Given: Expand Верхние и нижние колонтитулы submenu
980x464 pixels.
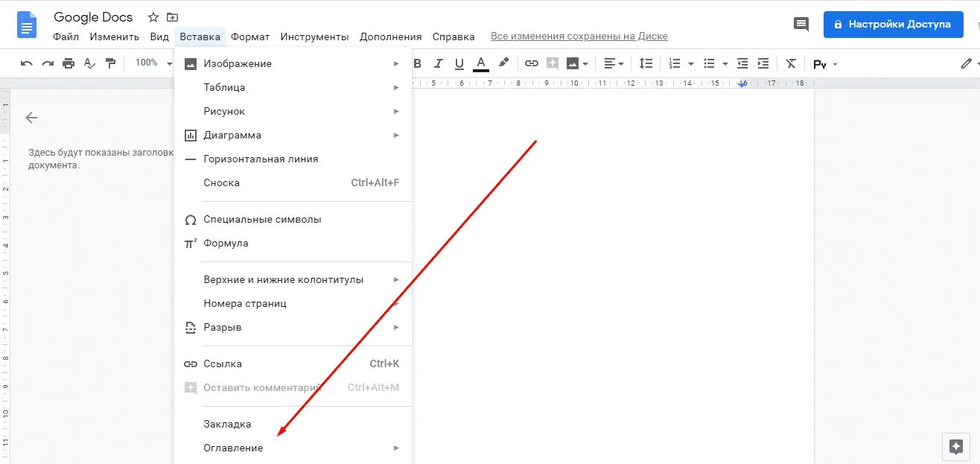Looking at the screenshot, I should (x=293, y=279).
